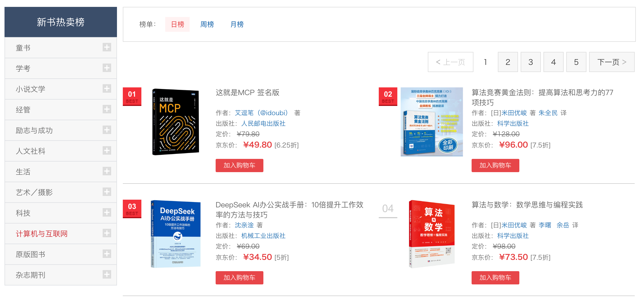Expand the 童书 category plus icon

click(107, 47)
